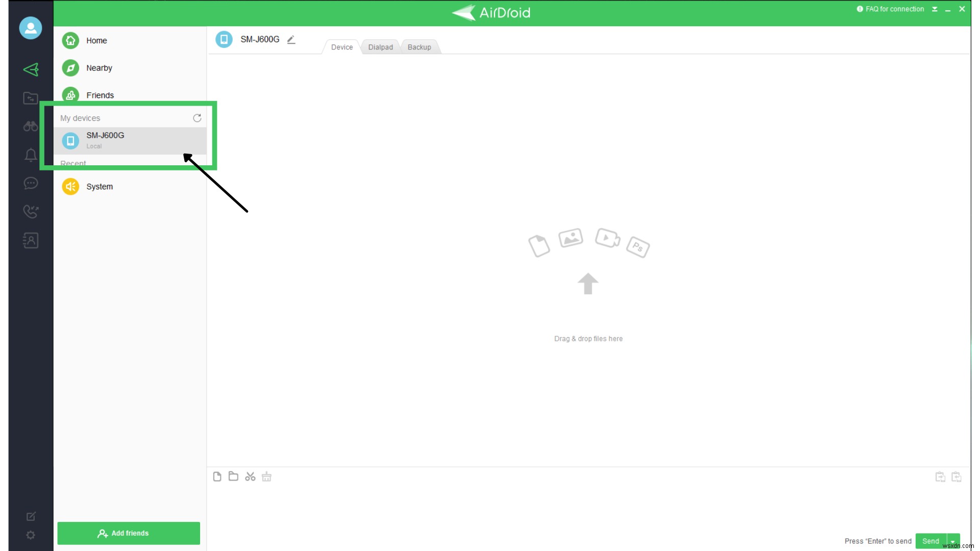Expand the My devices section
Screen dimensions: 980x551
[x=80, y=118]
